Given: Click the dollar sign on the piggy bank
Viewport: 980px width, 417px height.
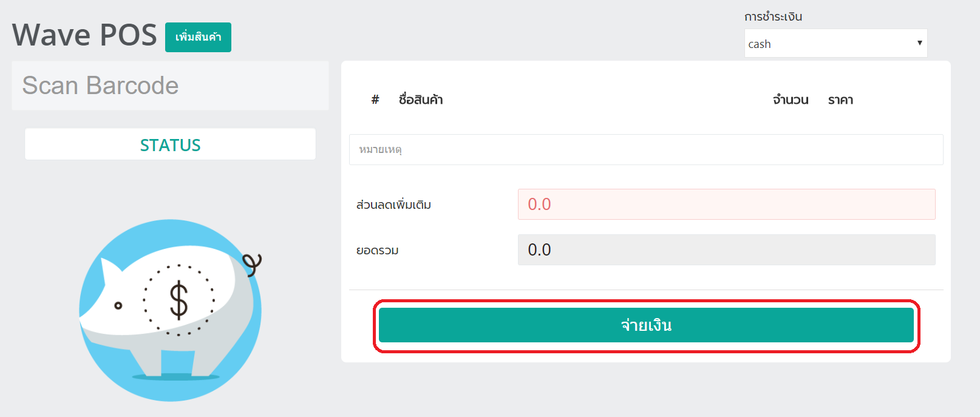Looking at the screenshot, I should [179, 300].
